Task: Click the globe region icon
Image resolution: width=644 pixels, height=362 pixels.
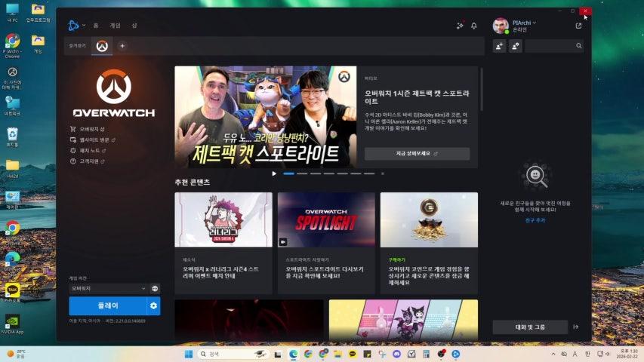Action: tap(155, 288)
